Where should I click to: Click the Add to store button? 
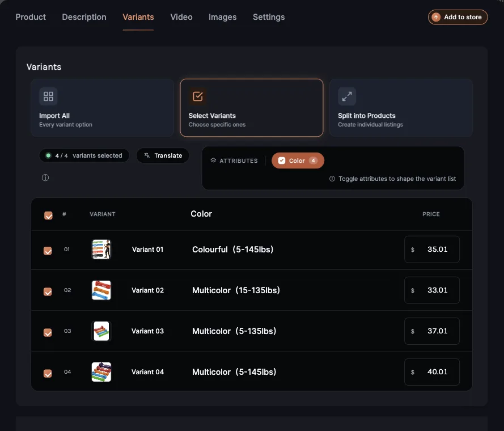coord(458,17)
